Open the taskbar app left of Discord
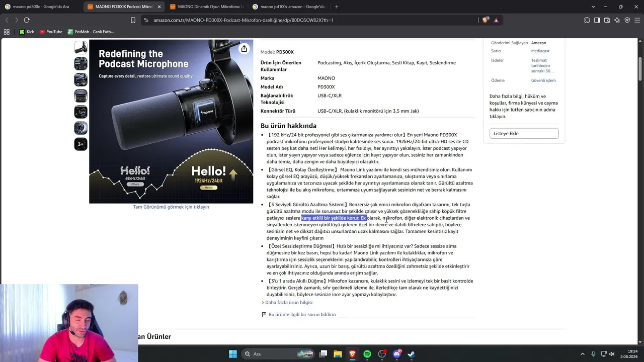The image size is (644, 362). tap(382, 354)
